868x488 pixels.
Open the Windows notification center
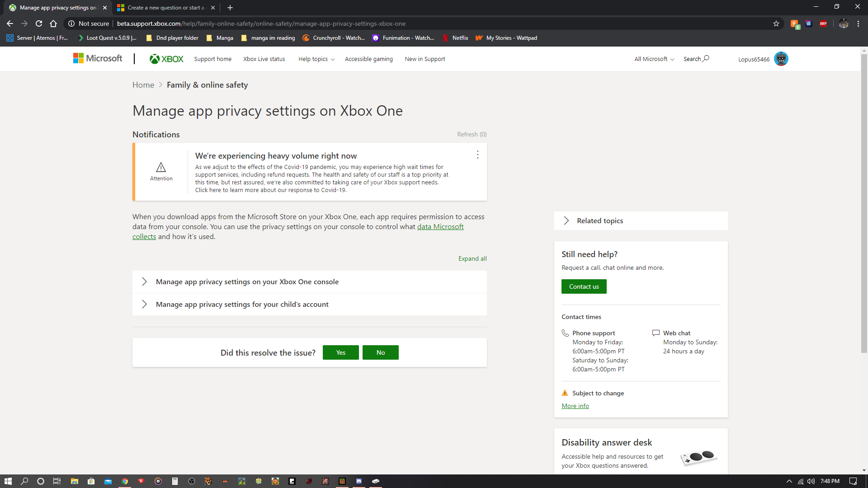(x=853, y=481)
